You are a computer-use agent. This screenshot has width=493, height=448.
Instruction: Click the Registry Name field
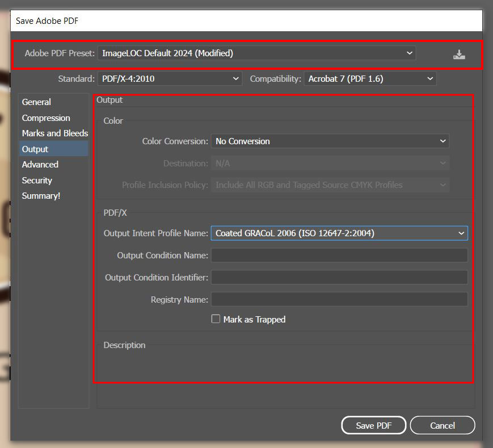339,299
